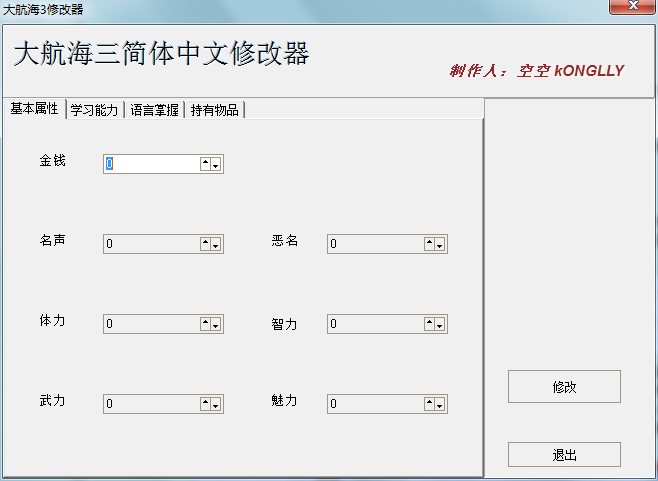Click the up arrow for 金钱
The image size is (658, 481).
[205, 164]
